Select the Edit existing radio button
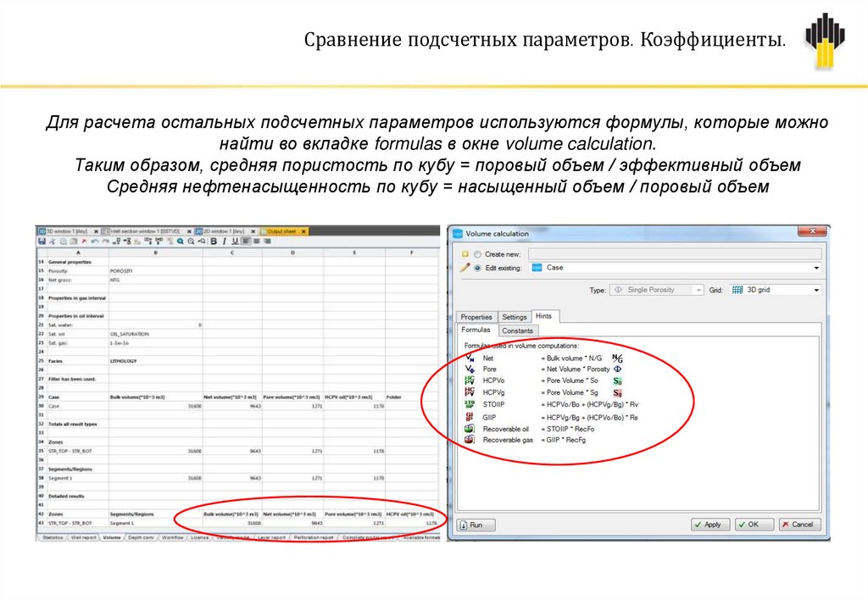This screenshot has height=600, width=868. [477, 268]
